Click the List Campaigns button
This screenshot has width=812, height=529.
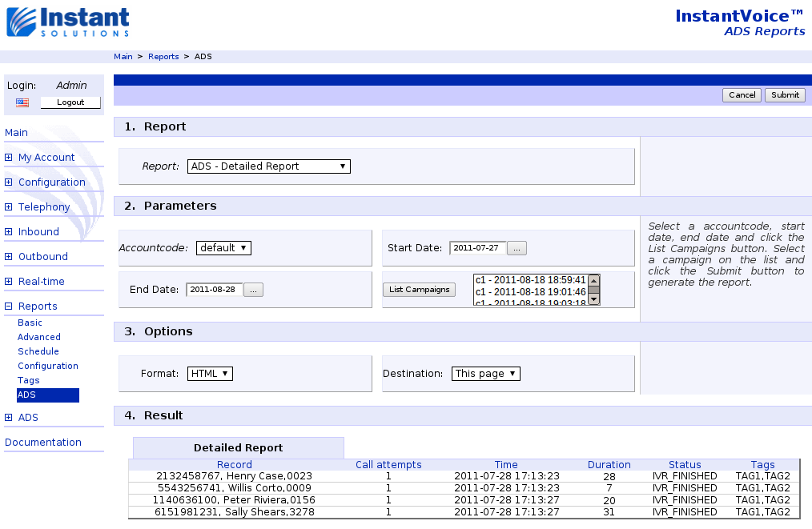coord(419,290)
